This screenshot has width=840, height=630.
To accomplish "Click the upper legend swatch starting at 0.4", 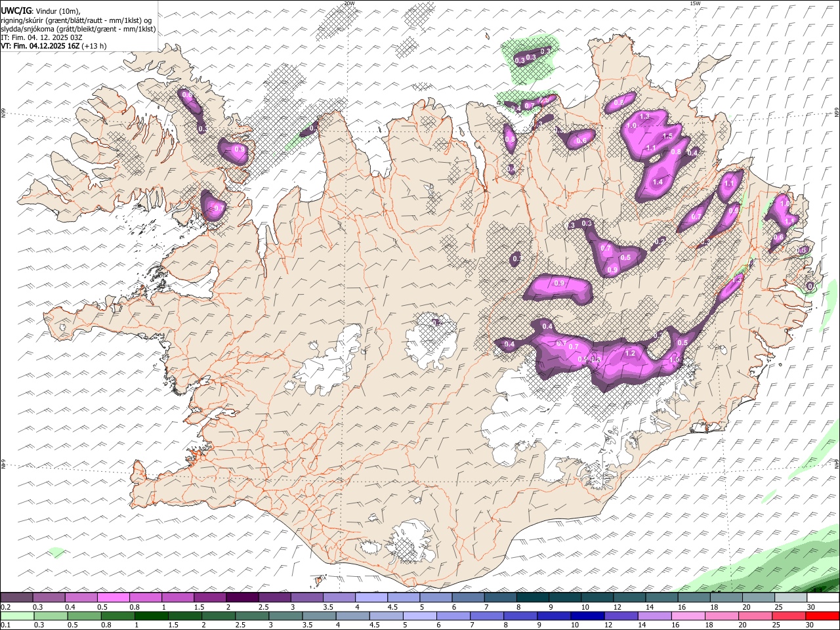I will click(81, 598).
